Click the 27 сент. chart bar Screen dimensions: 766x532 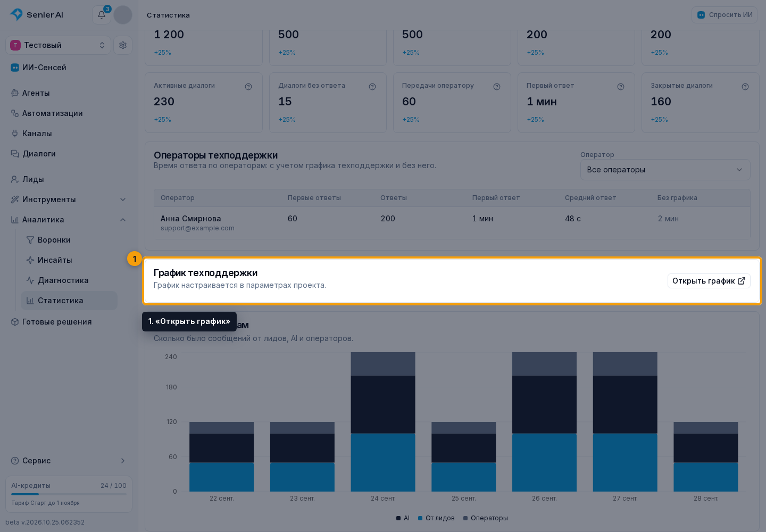(x=625, y=422)
